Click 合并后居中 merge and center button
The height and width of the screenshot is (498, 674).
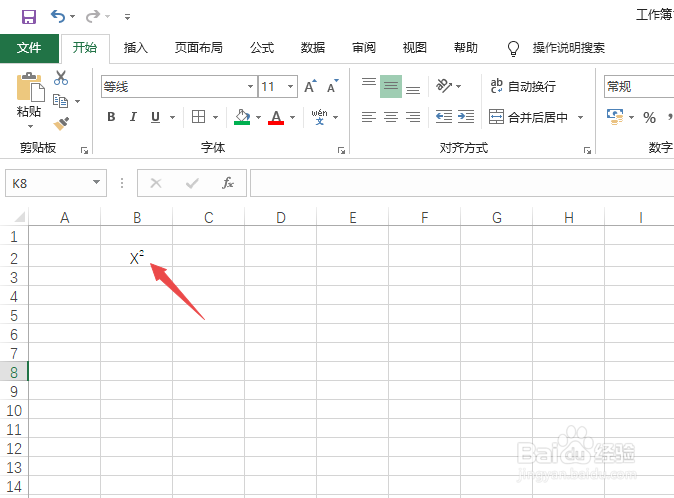pos(528,117)
